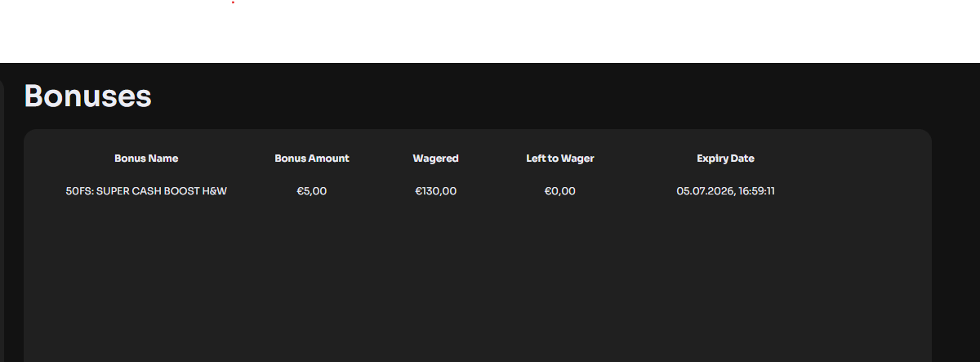980x362 pixels.
Task: Select the 16:59:11 expiry time text
Action: click(x=756, y=191)
